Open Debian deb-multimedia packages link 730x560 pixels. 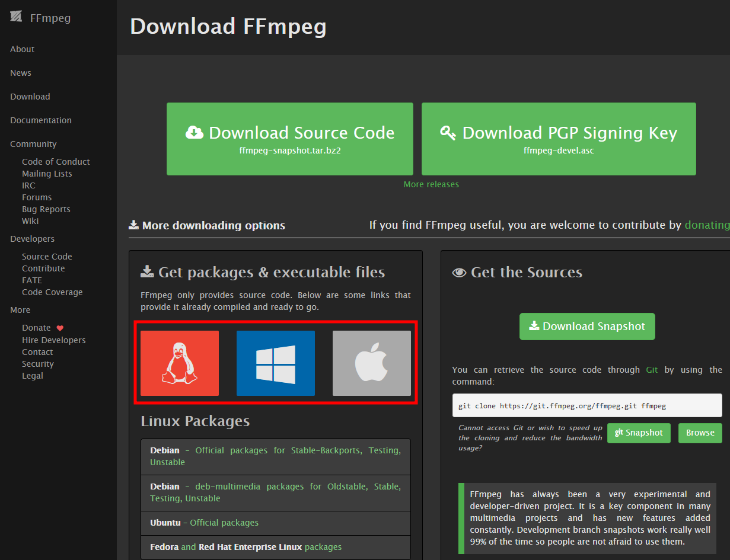click(x=276, y=492)
